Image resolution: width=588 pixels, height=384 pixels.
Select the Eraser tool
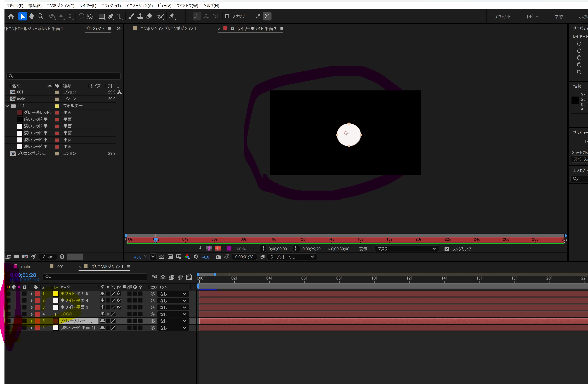149,16
